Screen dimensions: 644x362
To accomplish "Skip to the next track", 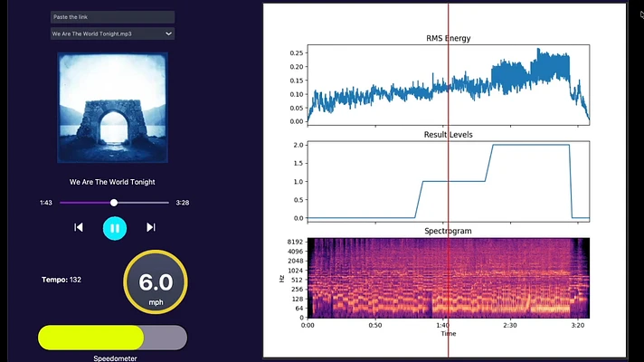I will tap(151, 227).
